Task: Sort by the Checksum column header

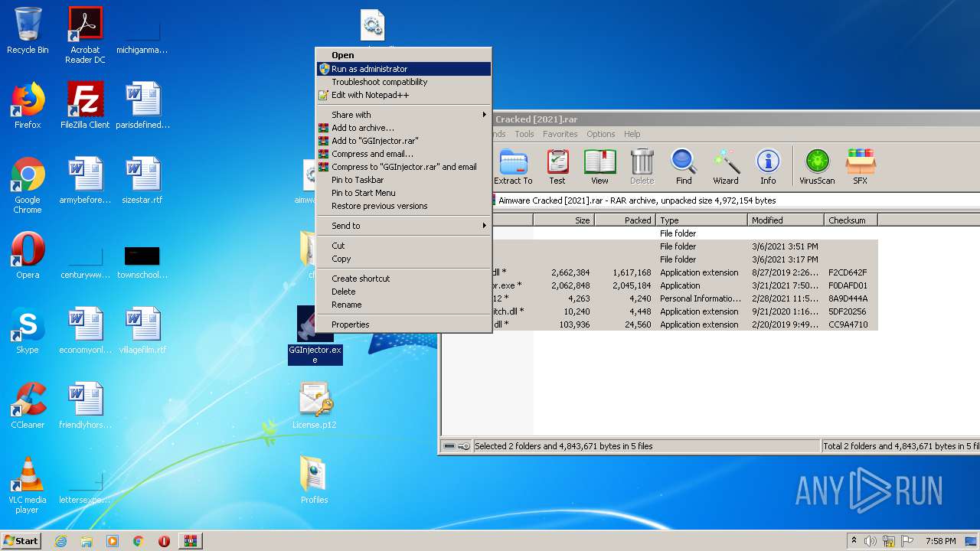Action: [x=851, y=220]
